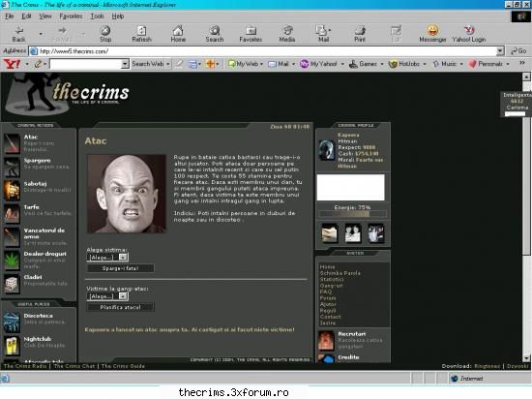Open the Spargere burglary icon
The image size is (532, 399).
(12, 168)
